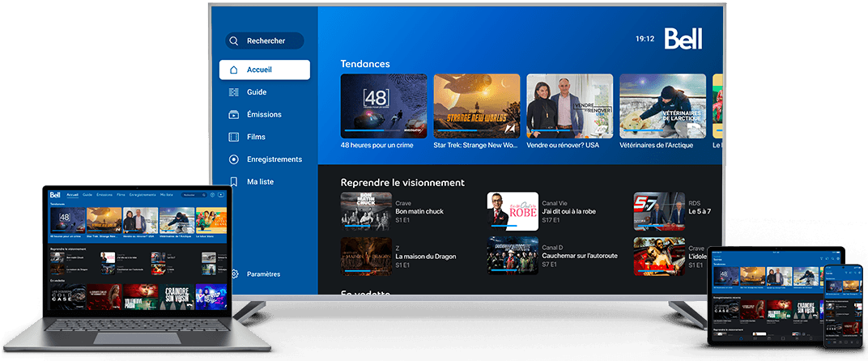Open the Films filmstrip icon on TV sidebar
Screen dimensions: 868x361
coord(234,137)
